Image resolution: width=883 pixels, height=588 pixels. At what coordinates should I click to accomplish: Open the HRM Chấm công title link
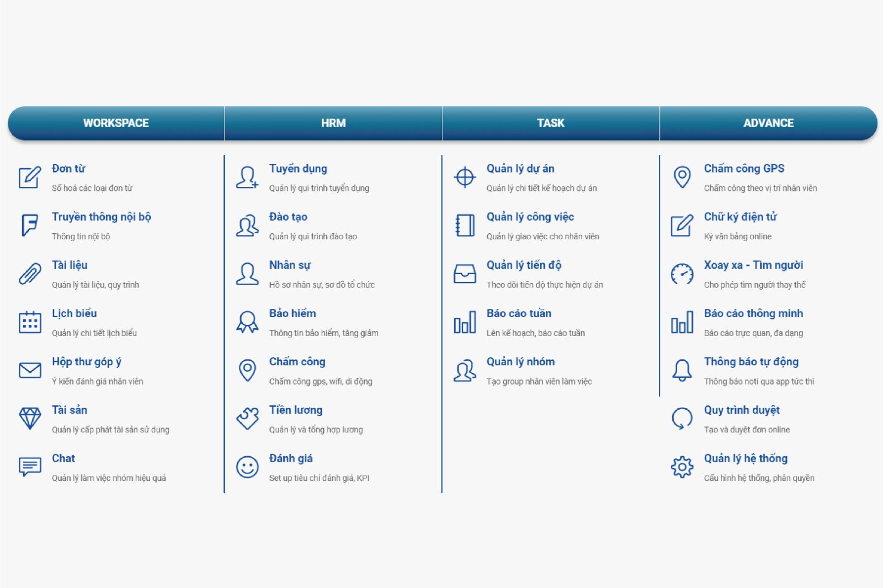coord(297,362)
